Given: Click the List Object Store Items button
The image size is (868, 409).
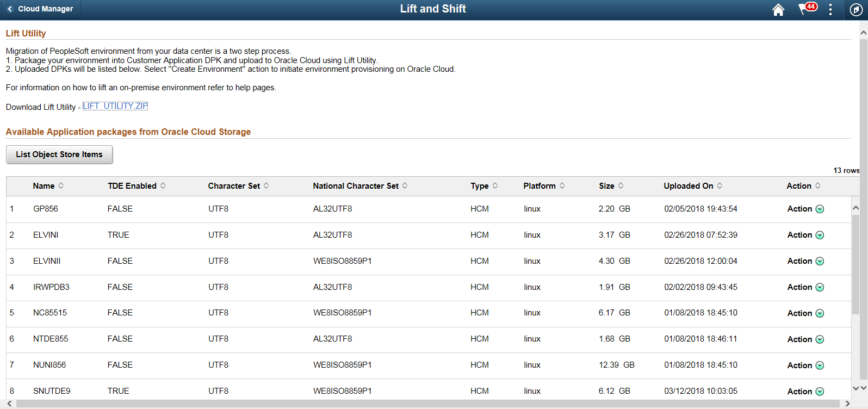Looking at the screenshot, I should 59,154.
